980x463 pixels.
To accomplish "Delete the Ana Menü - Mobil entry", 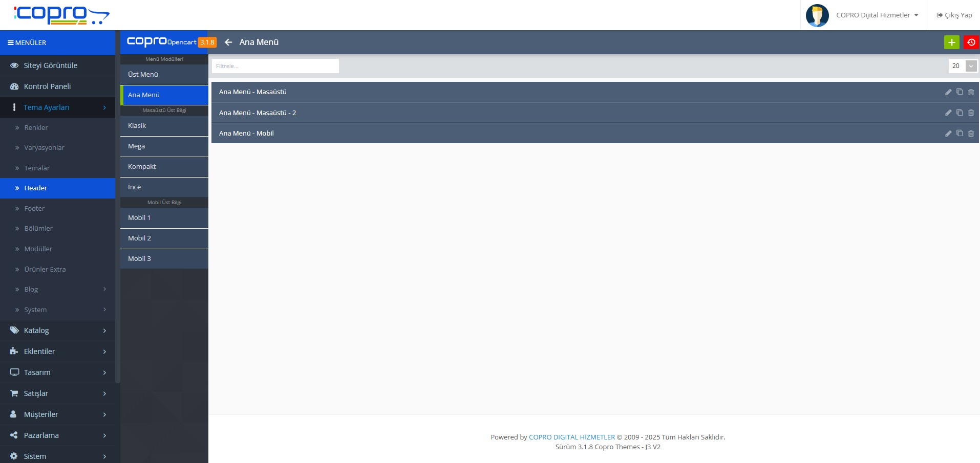I will 971,134.
